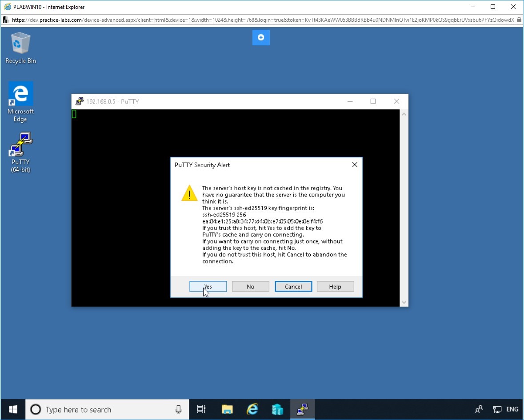
Task: Change the ENG input language indicator
Action: 512,409
